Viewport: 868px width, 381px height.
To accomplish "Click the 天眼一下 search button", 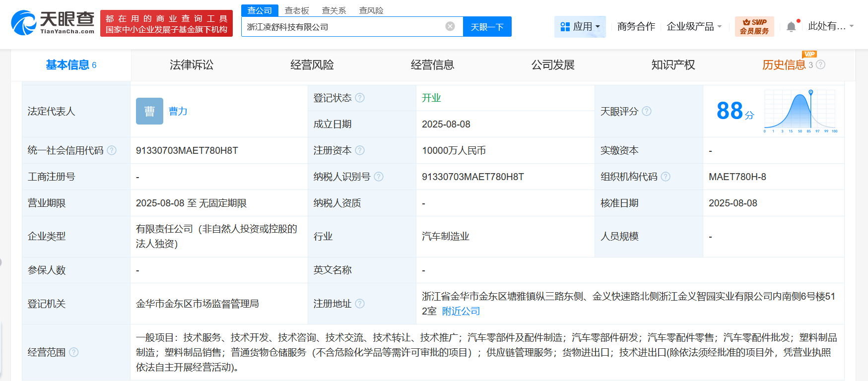I will 487,27.
